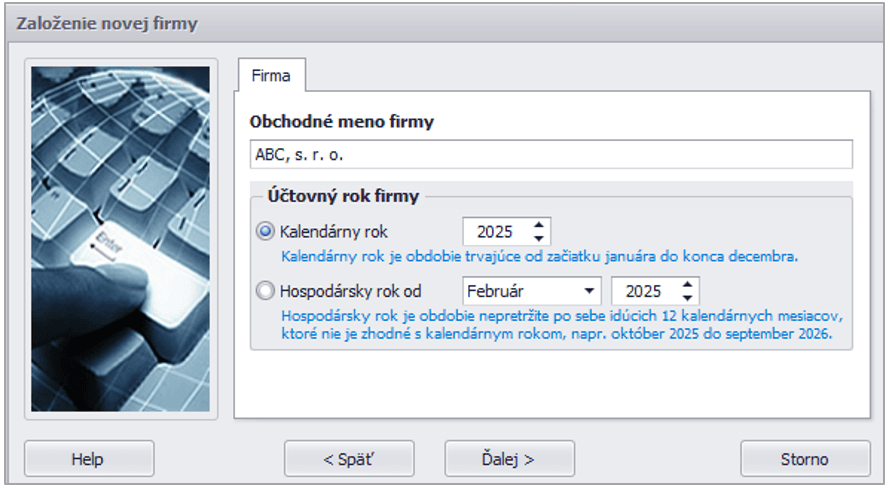The height and width of the screenshot is (488, 886).
Task: Continue with the Ďalej > button
Action: tap(509, 459)
